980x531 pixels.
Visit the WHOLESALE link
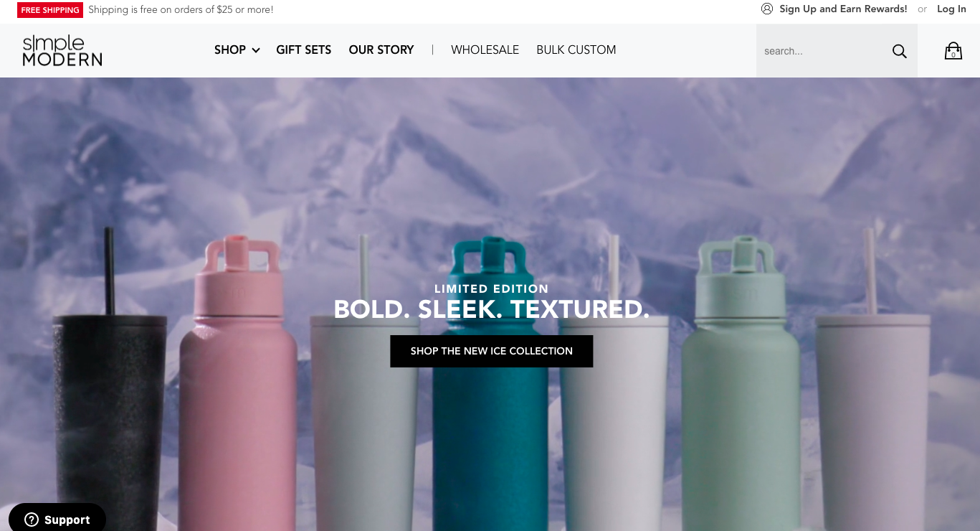point(485,50)
